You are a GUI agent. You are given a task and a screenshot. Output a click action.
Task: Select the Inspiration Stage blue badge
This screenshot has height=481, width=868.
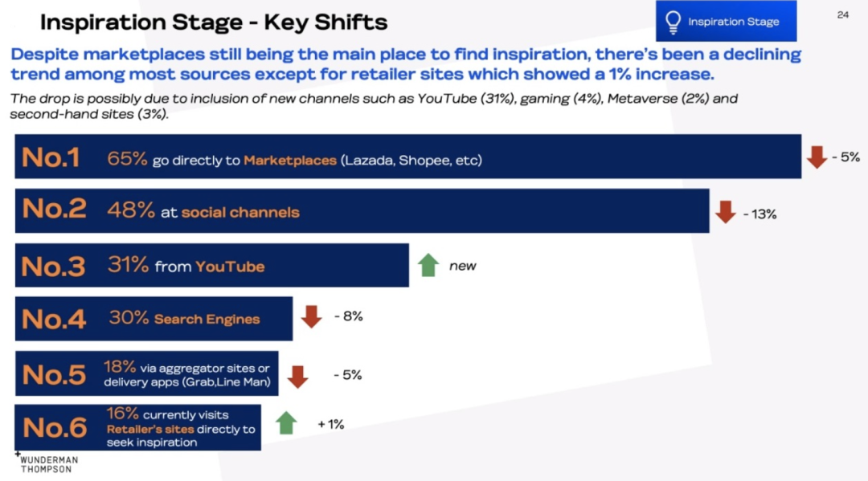(x=727, y=21)
